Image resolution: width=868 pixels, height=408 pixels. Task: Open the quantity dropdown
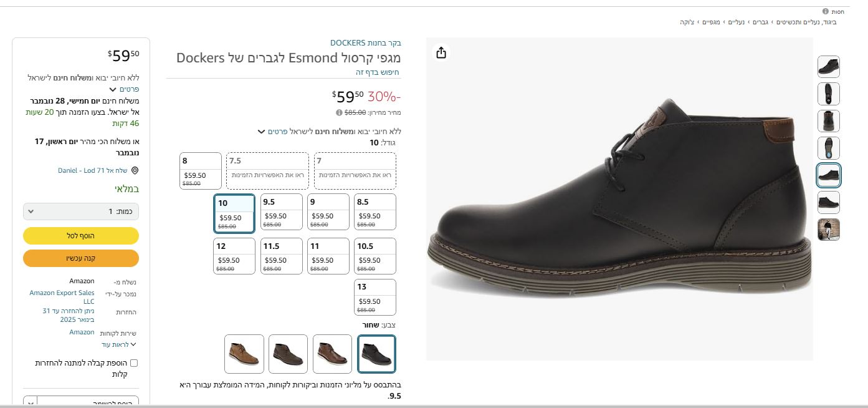click(x=81, y=211)
